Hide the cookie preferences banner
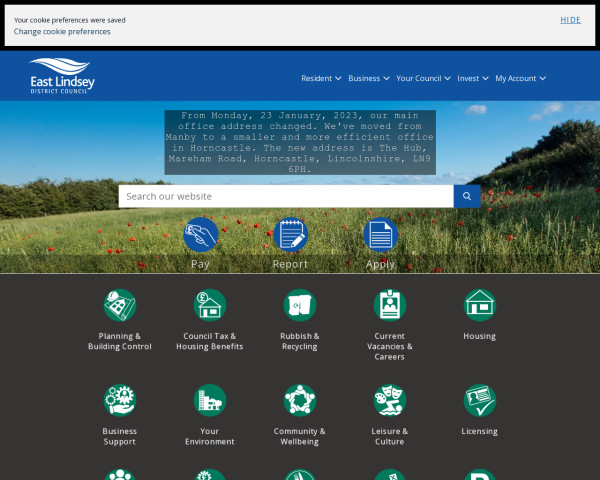The height and width of the screenshot is (480, 600). (x=570, y=20)
